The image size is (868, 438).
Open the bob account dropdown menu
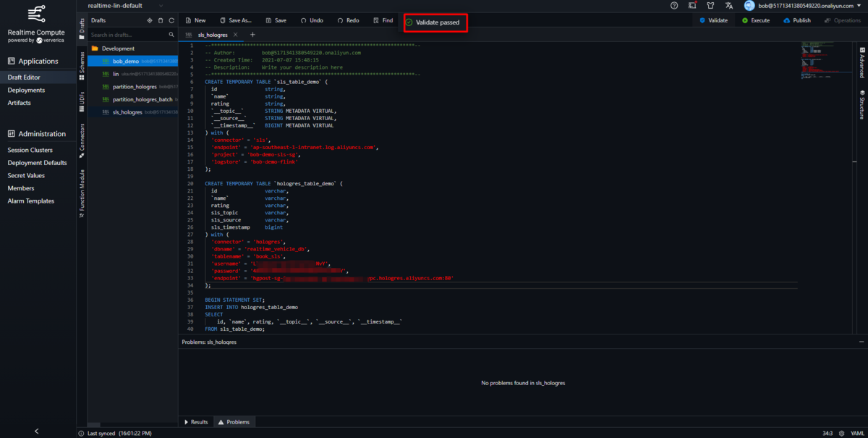(809, 5)
